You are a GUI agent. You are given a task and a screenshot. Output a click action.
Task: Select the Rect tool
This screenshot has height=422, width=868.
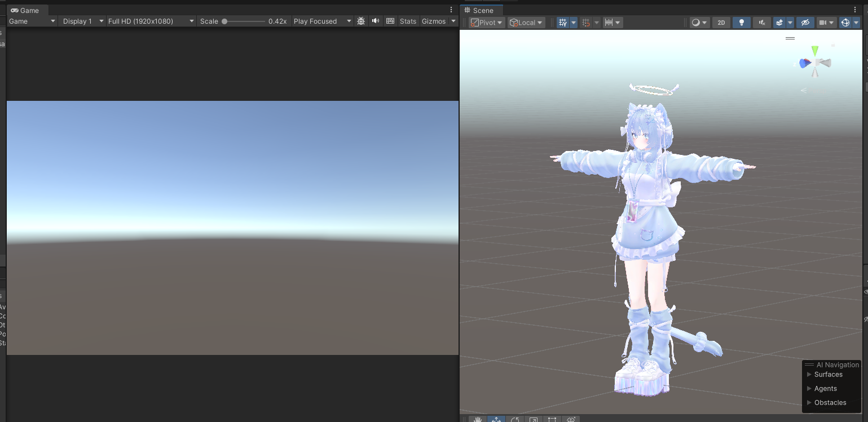point(552,419)
